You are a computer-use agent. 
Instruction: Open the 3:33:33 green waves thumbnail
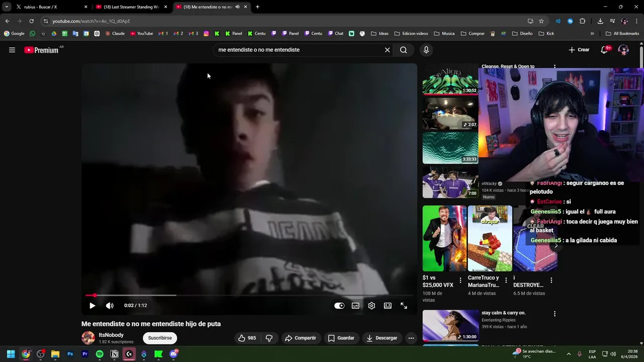tap(450, 148)
